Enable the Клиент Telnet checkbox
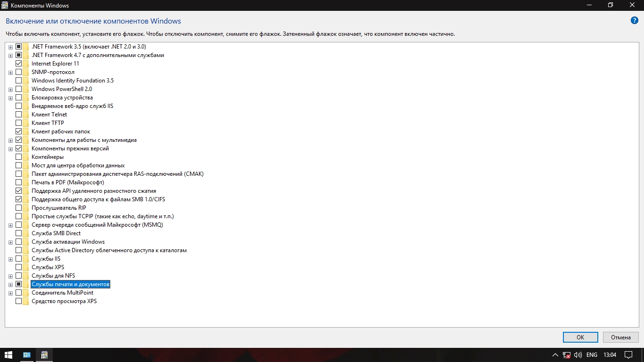 [x=19, y=115]
